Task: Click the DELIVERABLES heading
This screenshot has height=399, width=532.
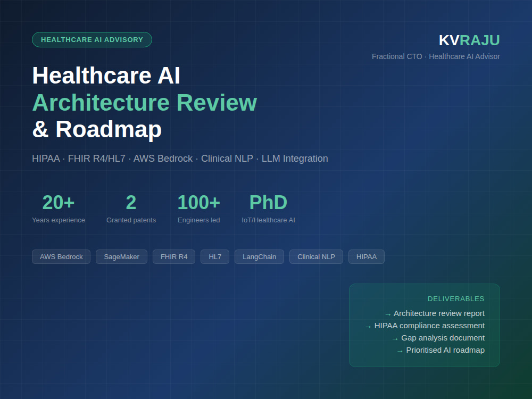Action: pyautogui.click(x=456, y=299)
